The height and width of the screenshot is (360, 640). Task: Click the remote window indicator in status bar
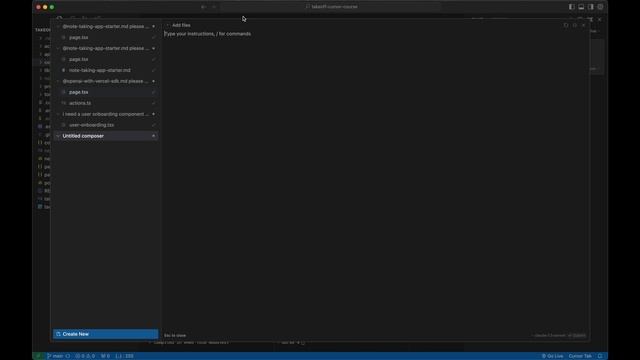pos(38,356)
